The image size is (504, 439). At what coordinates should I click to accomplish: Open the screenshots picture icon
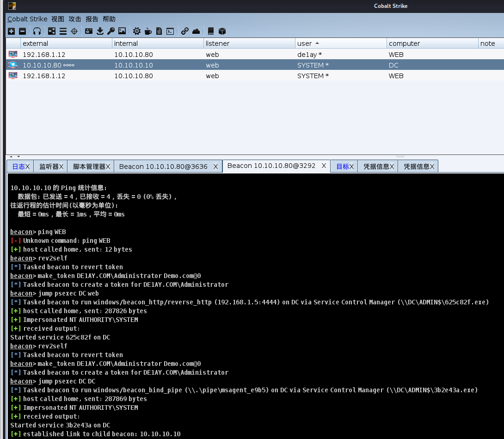(x=122, y=31)
